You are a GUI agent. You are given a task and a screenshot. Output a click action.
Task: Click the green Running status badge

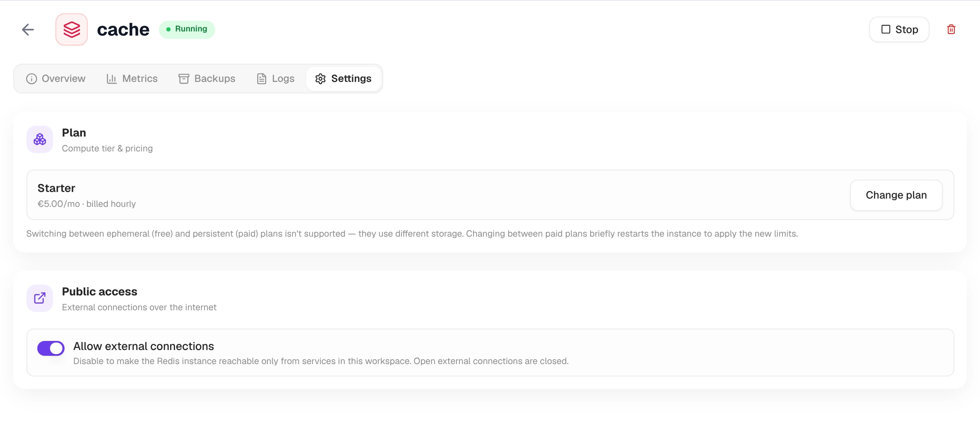coord(187,29)
